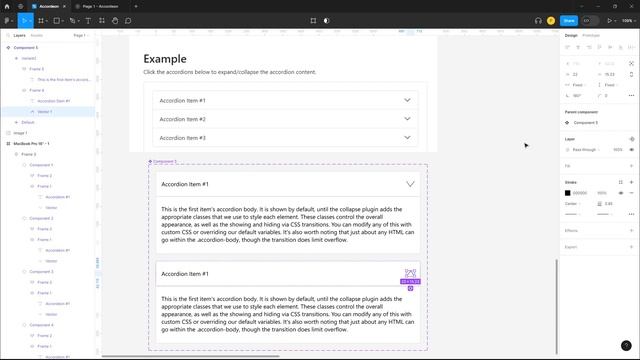Select the Hand tool
The height and width of the screenshot is (360, 640).
coord(115,20)
